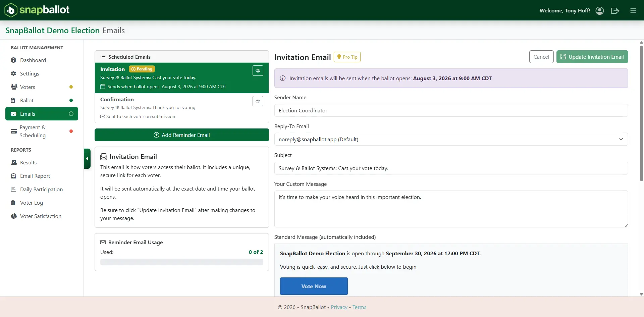Click the Payment card icon
Viewport: 644px width, 317px height.
[x=14, y=131]
